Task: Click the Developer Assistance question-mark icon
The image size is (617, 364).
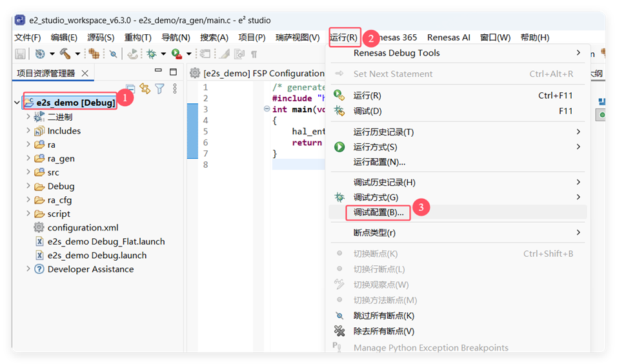Action: 39,268
